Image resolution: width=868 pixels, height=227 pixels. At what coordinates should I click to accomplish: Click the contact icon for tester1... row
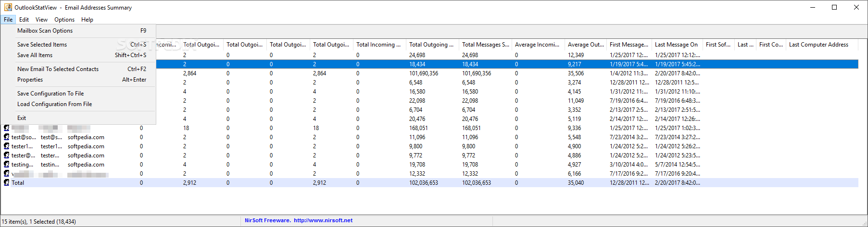point(6,146)
